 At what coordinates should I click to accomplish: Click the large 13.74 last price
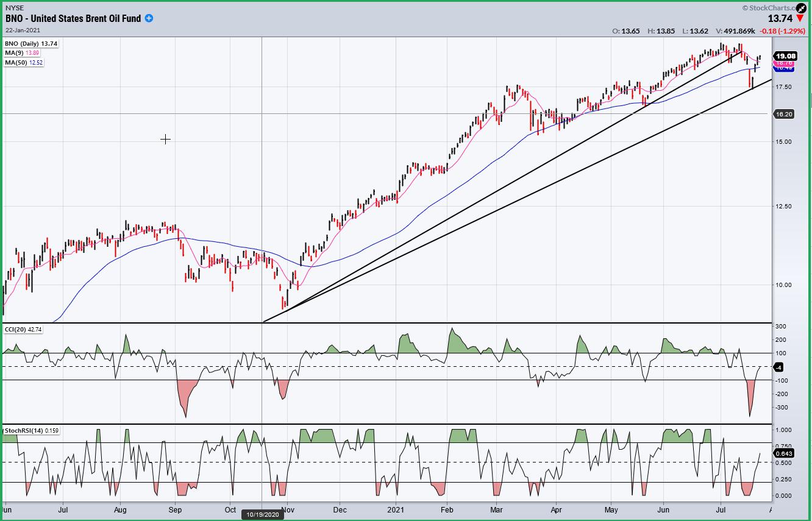pos(780,19)
